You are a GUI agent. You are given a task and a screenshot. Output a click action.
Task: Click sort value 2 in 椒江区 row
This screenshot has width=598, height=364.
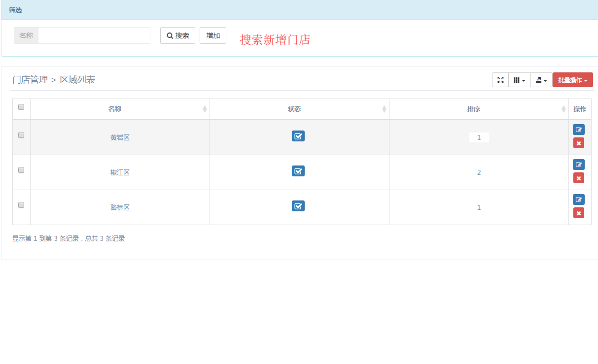(479, 172)
